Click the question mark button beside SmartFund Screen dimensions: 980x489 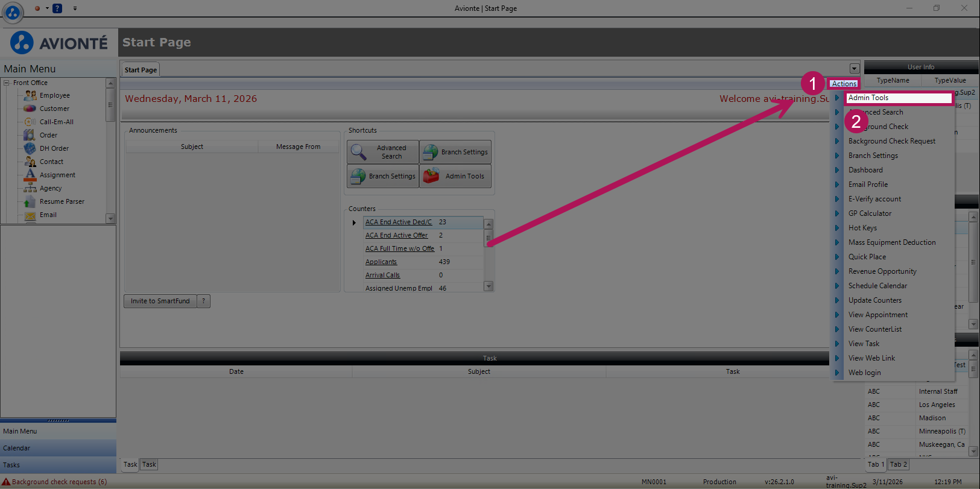click(x=204, y=301)
